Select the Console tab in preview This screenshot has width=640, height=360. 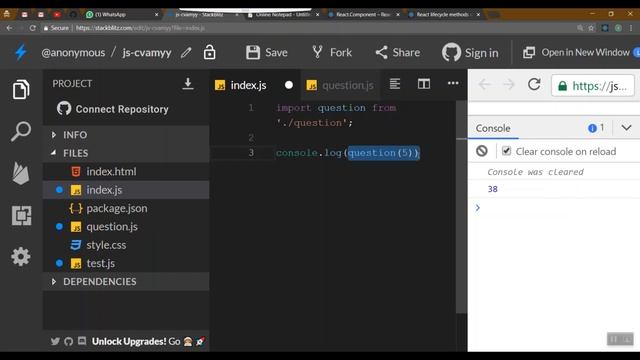(493, 128)
